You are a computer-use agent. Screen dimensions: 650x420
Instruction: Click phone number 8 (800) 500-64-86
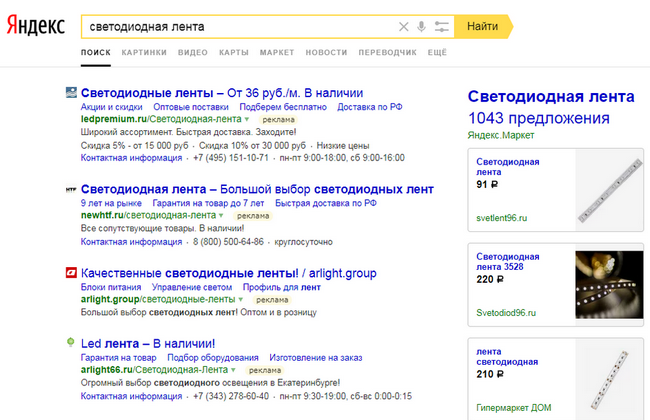228,242
